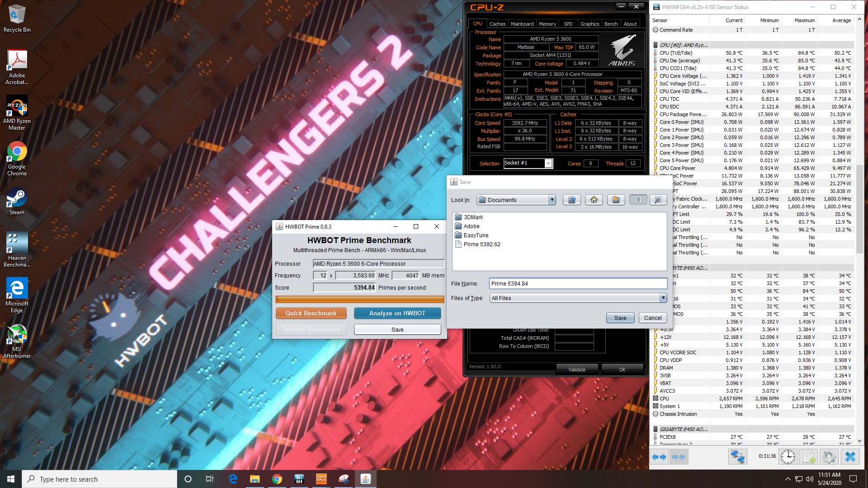Image resolution: width=868 pixels, height=488 pixels.
Task: Click HWiNFO logging start sheet icon
Action: pos(809,457)
